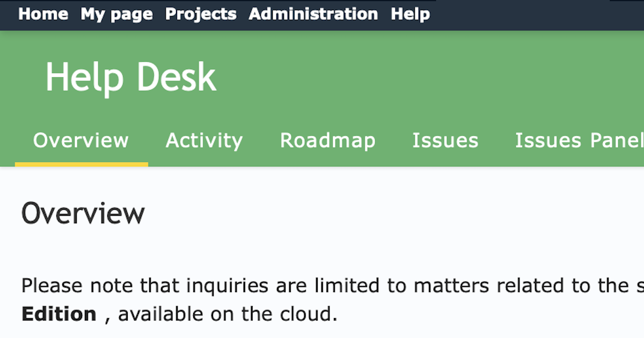
Task: Open the Projects menu item
Action: pos(201,14)
